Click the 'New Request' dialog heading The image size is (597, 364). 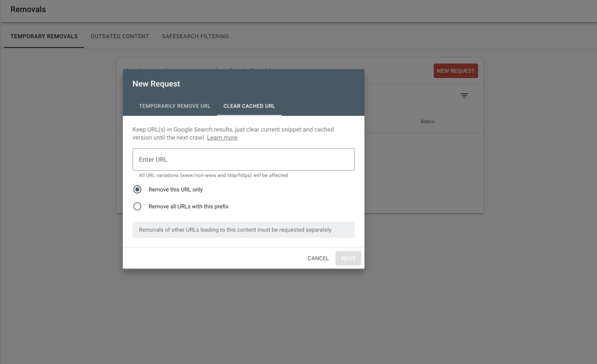tap(156, 84)
